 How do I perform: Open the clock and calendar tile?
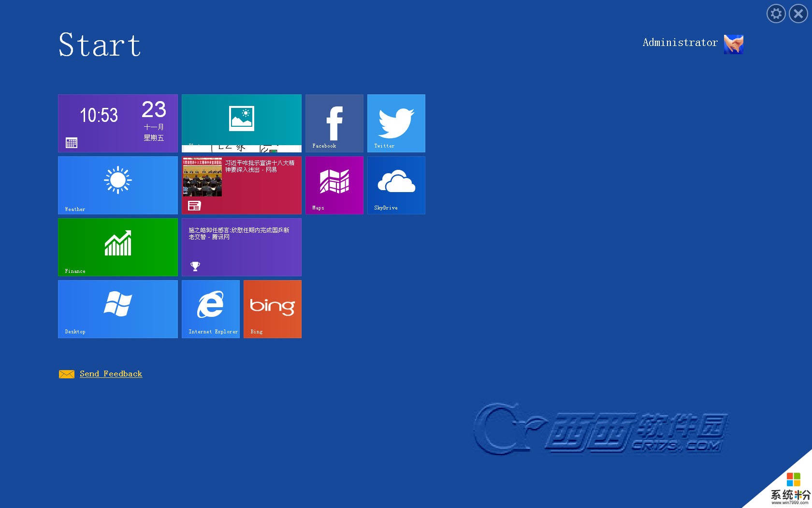click(117, 123)
